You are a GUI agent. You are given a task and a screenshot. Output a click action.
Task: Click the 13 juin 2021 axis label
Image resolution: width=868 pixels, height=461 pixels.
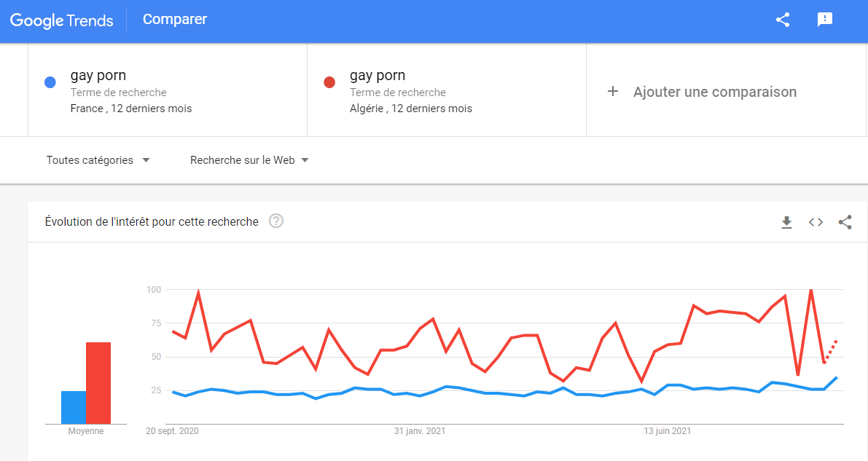coord(666,431)
